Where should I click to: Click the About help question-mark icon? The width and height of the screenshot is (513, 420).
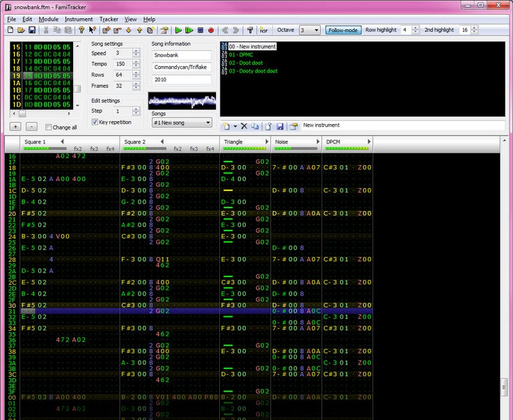81,31
